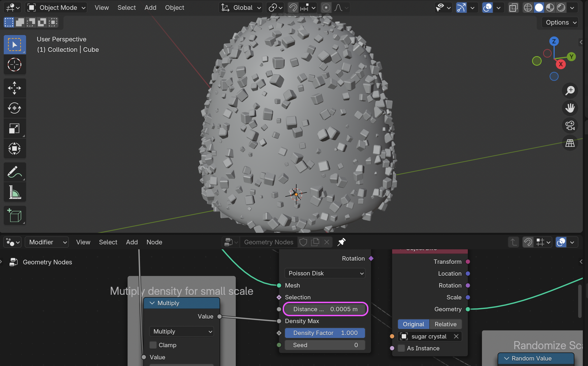Screen dimensions: 588x366
Task: Open the Node menu in node editor
Action: point(154,242)
